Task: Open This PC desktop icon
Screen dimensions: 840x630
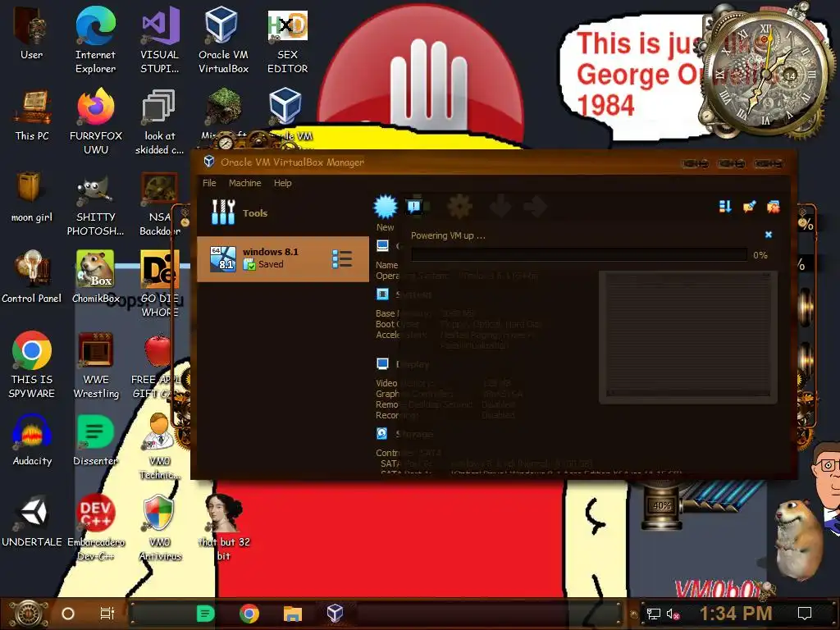Action: point(32,115)
